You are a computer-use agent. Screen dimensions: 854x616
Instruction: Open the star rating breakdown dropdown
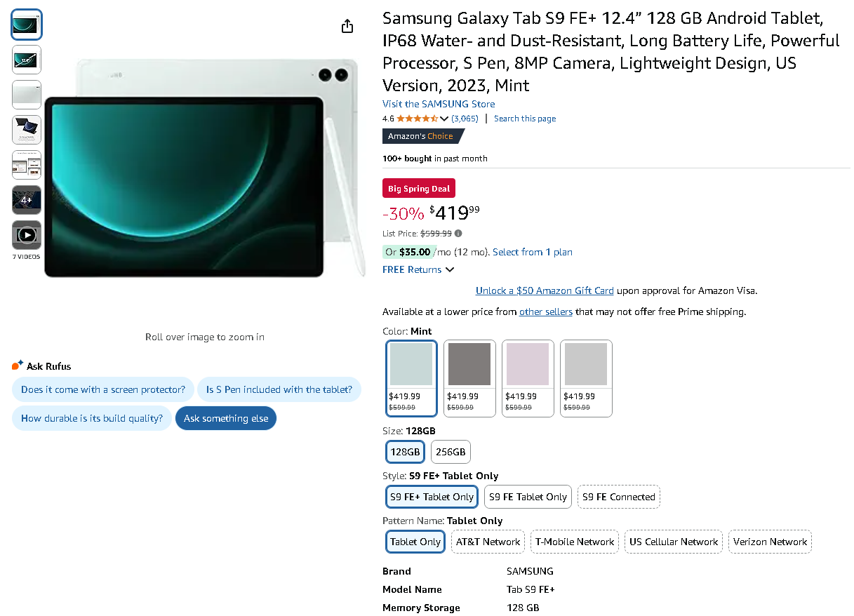444,118
